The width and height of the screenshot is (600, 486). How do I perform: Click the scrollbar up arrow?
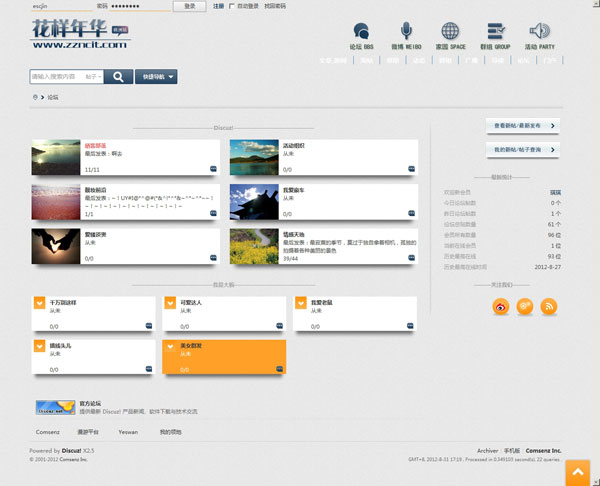pos(597,3)
